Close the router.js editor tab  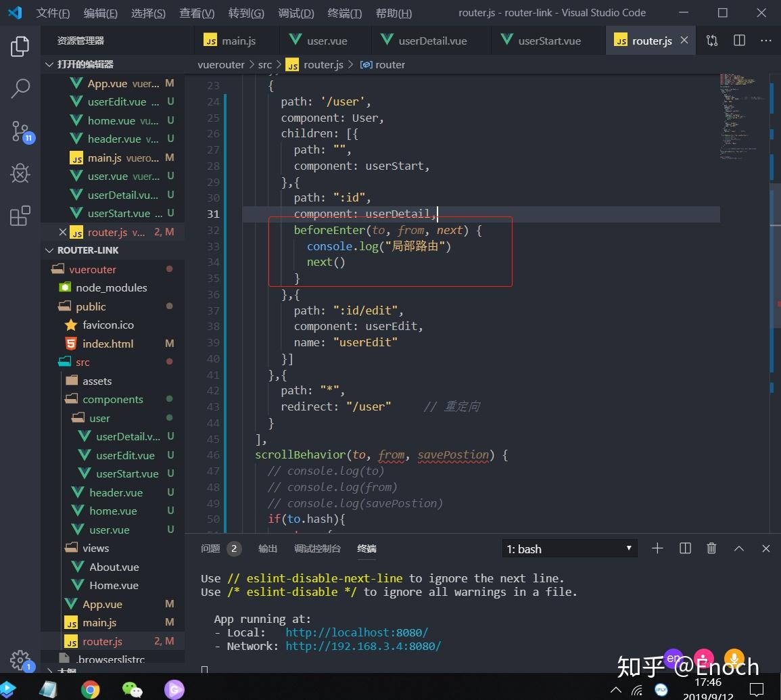(684, 41)
